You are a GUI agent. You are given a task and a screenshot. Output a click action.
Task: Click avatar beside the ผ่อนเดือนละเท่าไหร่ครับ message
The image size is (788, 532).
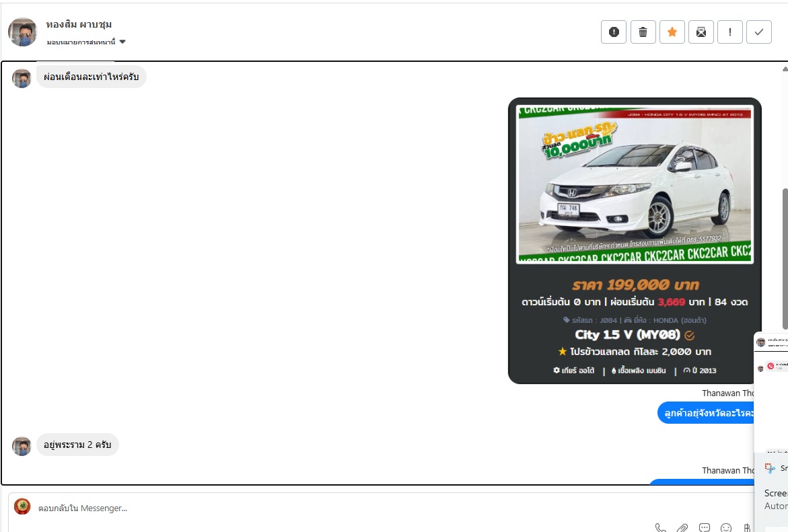(x=22, y=79)
